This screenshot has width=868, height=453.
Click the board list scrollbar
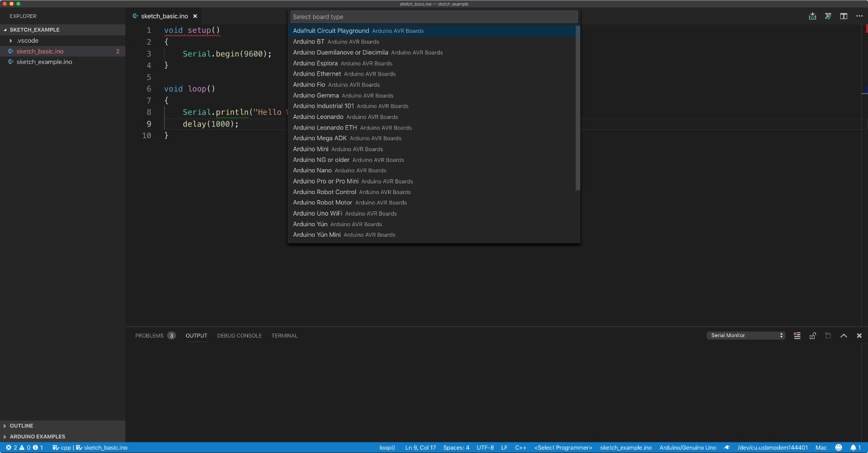pos(578,108)
